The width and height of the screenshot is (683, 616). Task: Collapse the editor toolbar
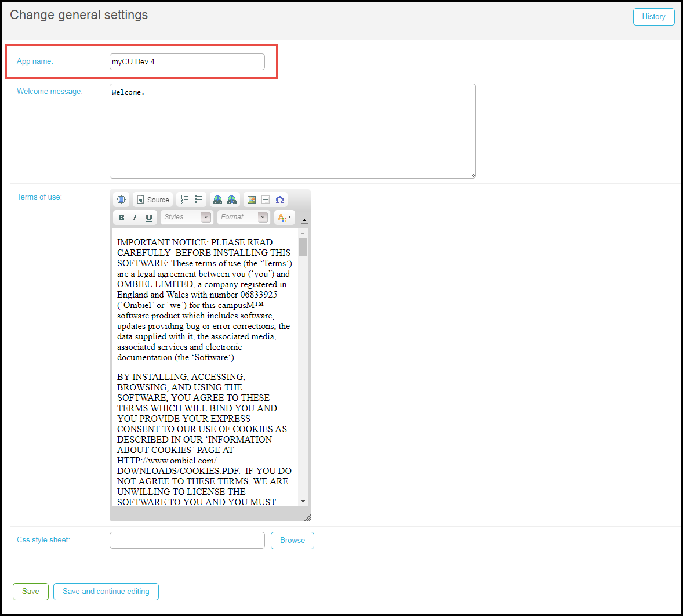point(305,220)
